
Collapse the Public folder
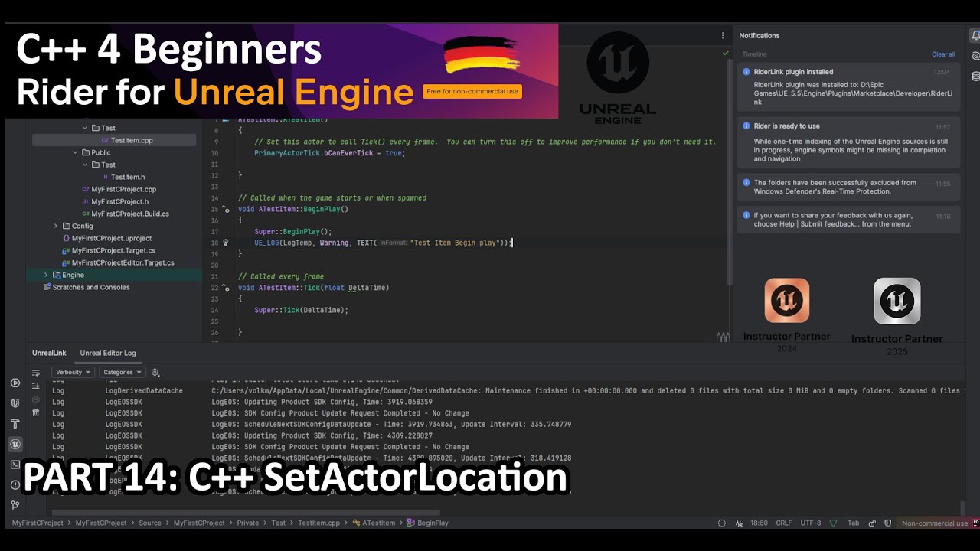click(75, 152)
